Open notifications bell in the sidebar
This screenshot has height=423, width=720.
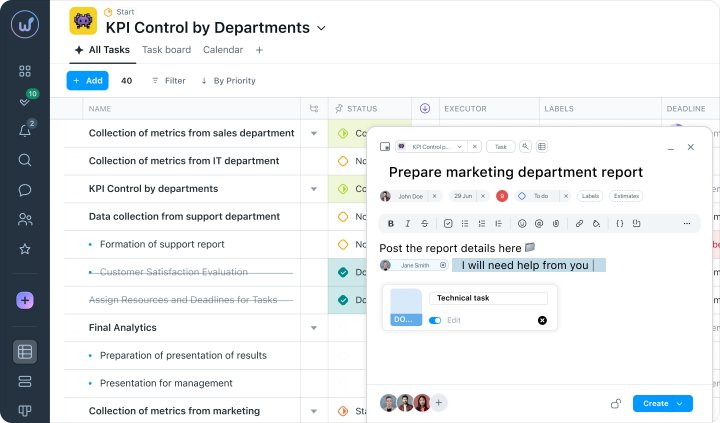pos(25,131)
